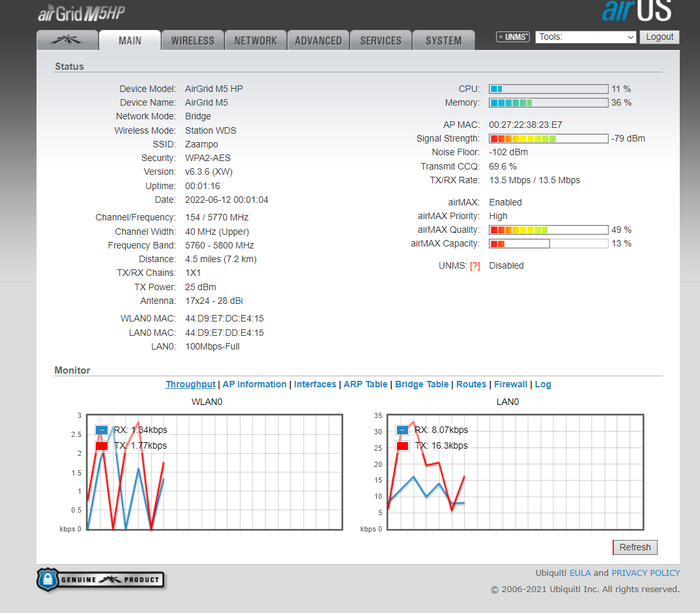Screen dimensions: 700x613
Task: Go to the NETWORK tab
Action: point(255,40)
